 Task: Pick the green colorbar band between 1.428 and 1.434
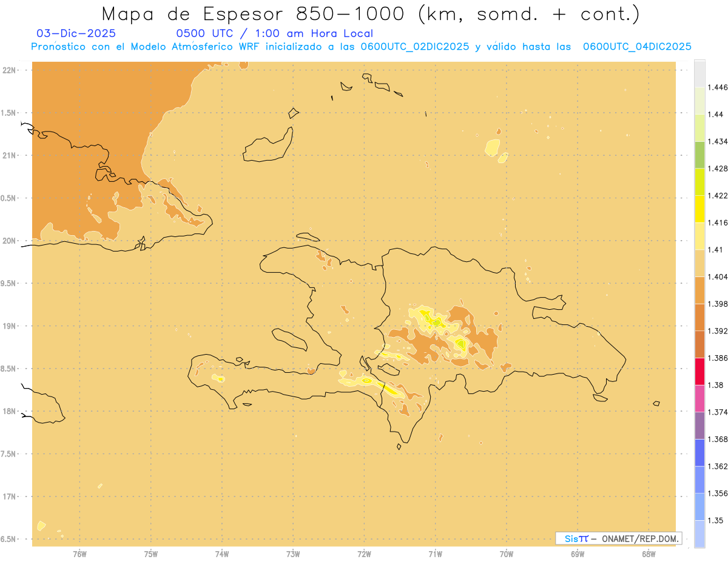pos(700,155)
